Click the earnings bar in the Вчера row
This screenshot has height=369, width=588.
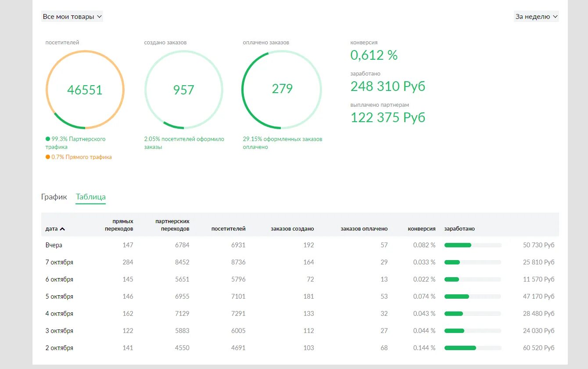pos(473,245)
